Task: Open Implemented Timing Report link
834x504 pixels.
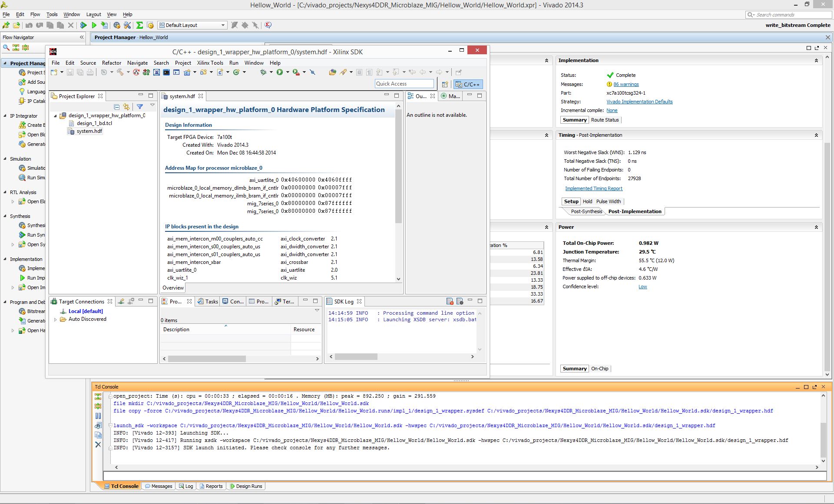Action: coord(594,188)
